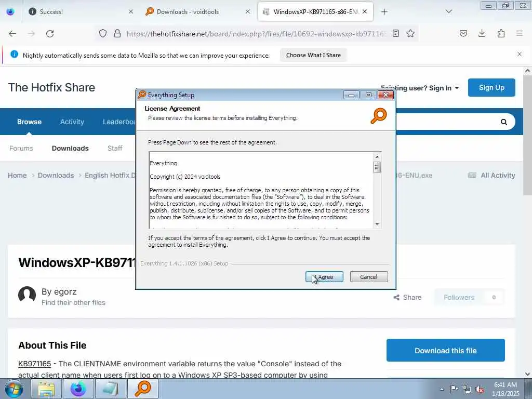532x399 pixels.
Task: Close the Downloads - voidtools tab
Action: (248, 12)
